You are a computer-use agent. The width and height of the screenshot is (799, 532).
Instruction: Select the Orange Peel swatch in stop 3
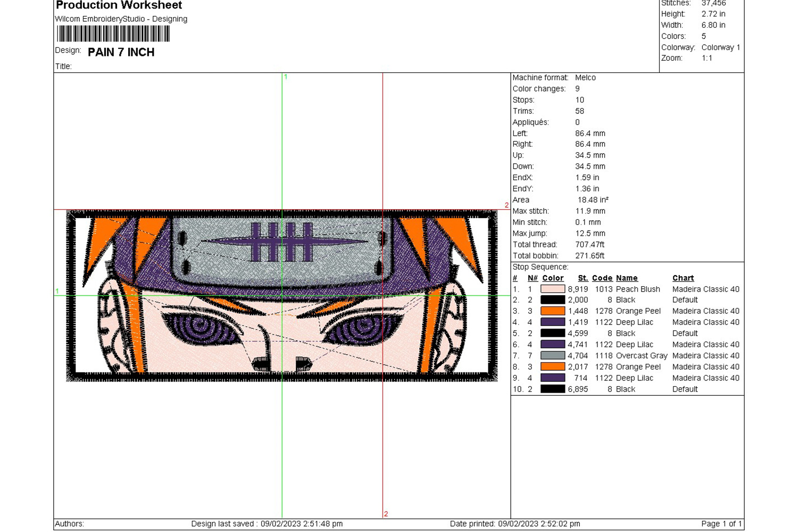coord(552,311)
